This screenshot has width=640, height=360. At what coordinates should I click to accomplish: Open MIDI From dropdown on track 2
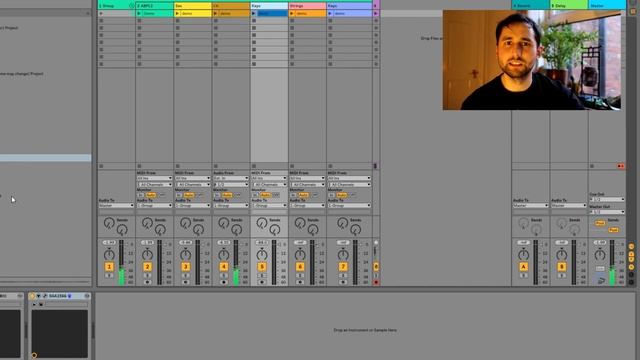coord(154,178)
